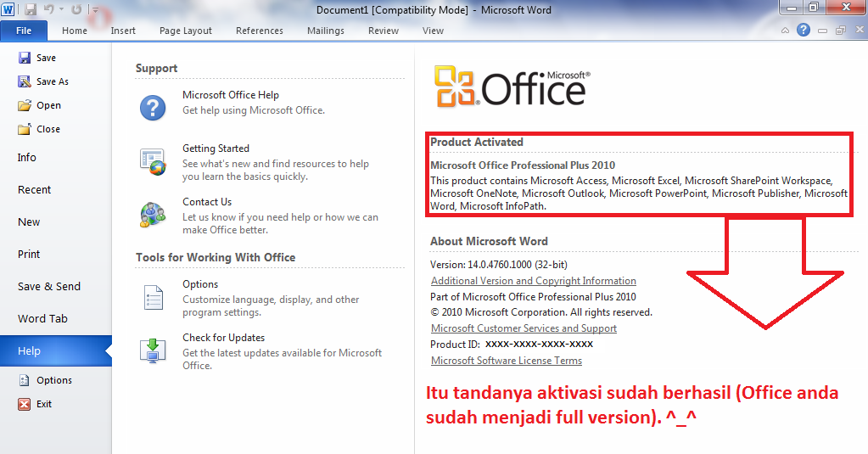Click the 'Tools for Working With Office' heading

[x=216, y=257]
